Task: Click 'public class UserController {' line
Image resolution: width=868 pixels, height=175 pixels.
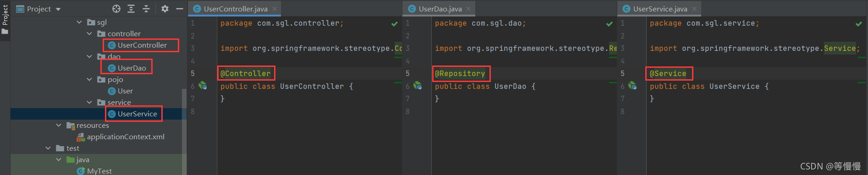Action: 287,86
